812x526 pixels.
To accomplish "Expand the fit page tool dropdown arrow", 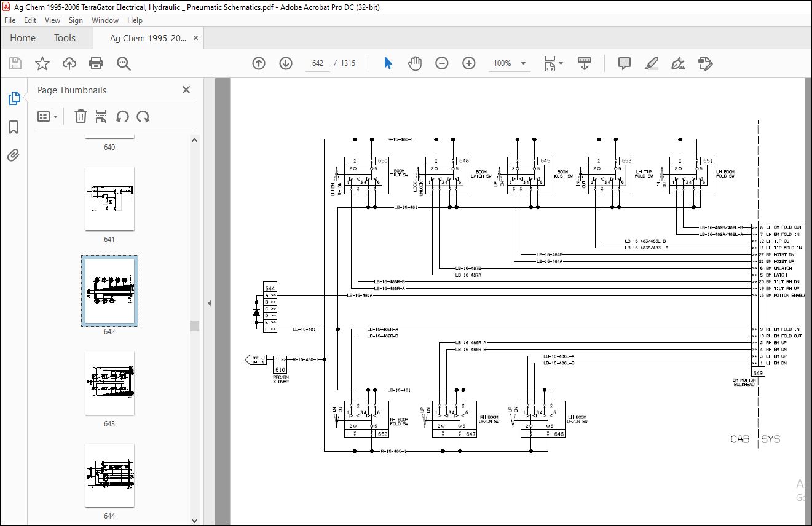I will pos(561,63).
